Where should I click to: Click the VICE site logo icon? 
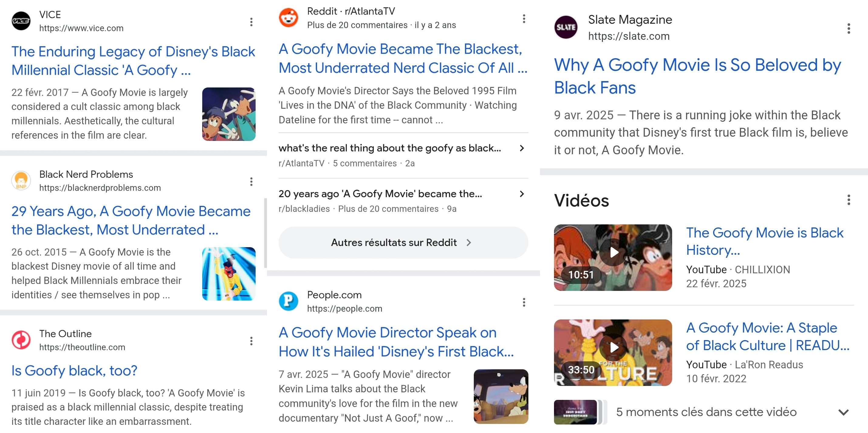coord(21,21)
